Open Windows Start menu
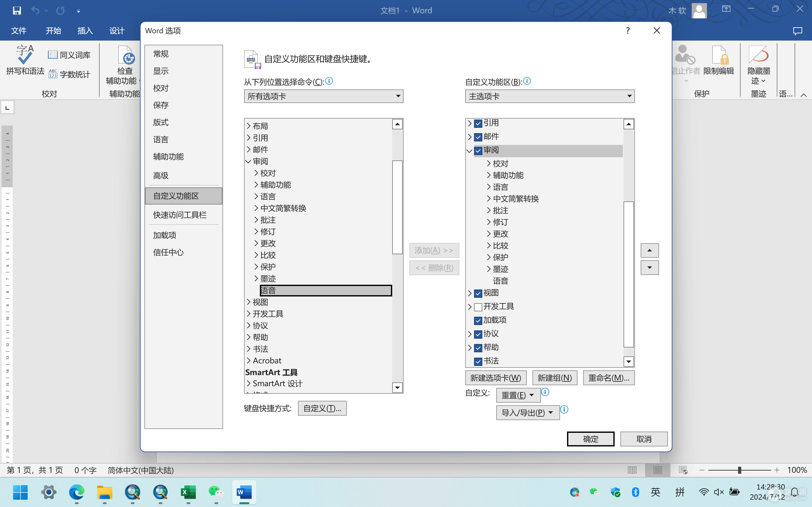This screenshot has width=812, height=507. coord(21,492)
